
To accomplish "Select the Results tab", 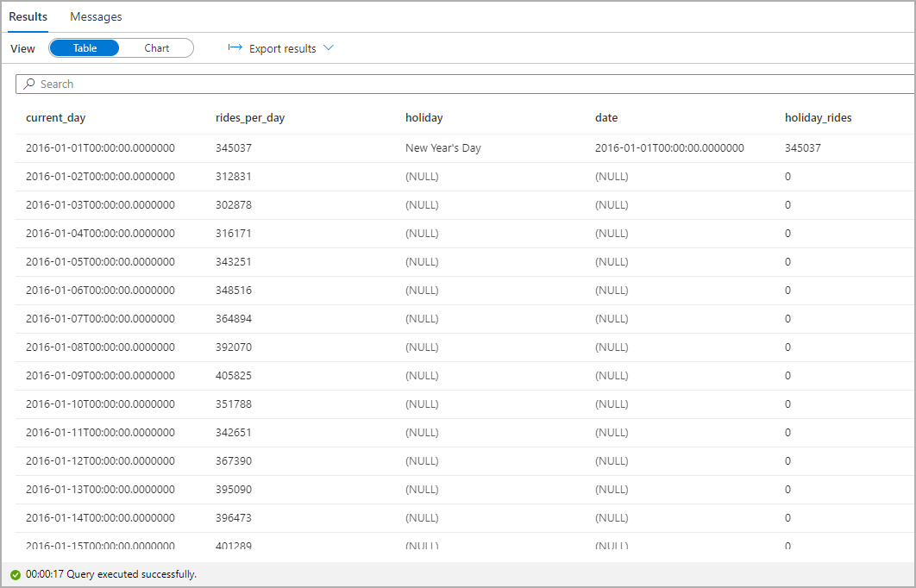I will click(x=28, y=16).
